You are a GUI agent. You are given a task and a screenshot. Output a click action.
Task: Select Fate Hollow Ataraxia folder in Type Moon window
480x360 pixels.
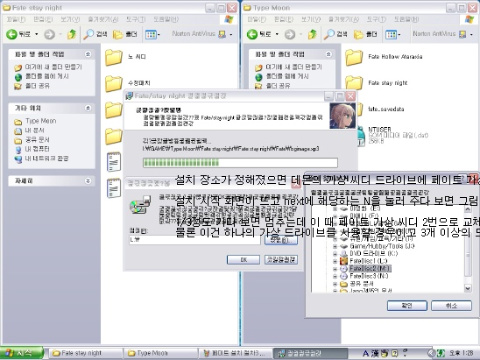[384, 57]
